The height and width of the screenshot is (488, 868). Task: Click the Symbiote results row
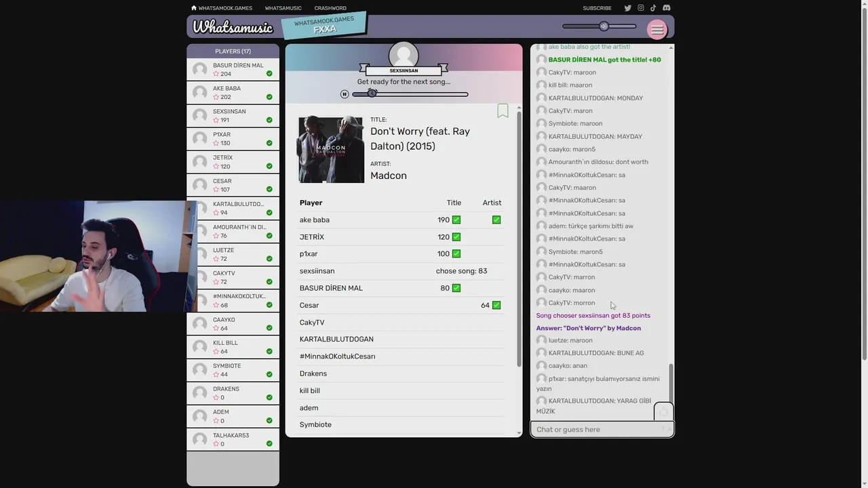(400, 425)
